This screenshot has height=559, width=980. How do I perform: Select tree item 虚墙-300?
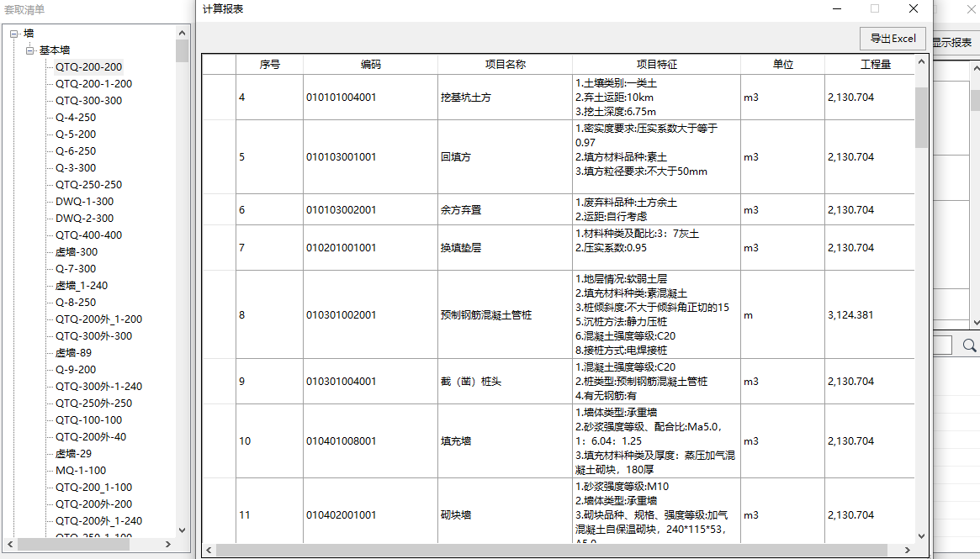pyautogui.click(x=77, y=252)
